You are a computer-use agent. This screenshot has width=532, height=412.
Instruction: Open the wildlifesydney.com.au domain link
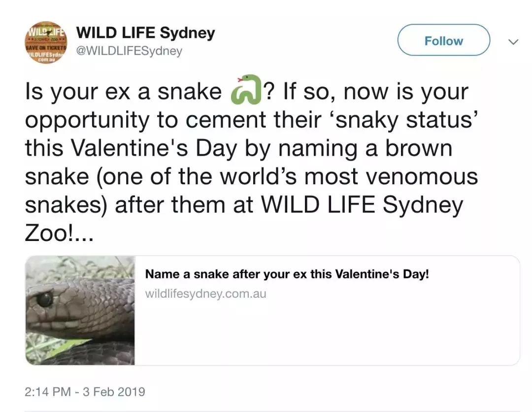click(205, 294)
